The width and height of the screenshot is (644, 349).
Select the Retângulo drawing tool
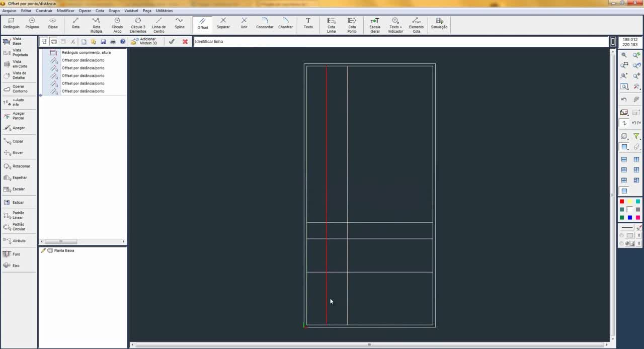click(11, 23)
